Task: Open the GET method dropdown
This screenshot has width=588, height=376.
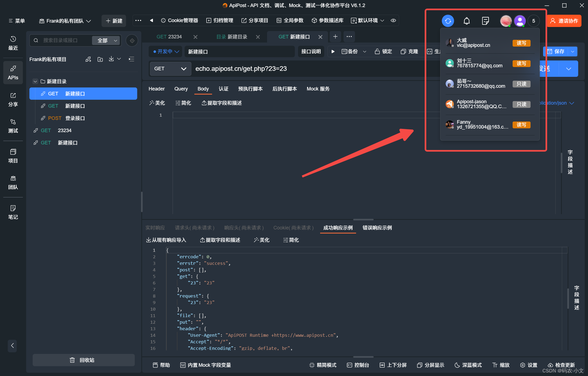Action: click(x=170, y=69)
